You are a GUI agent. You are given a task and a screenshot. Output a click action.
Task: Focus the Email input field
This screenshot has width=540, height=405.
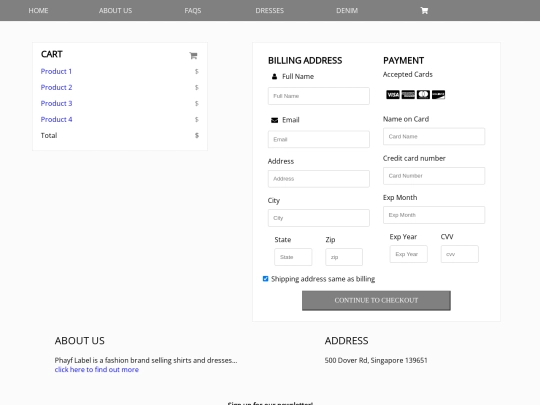point(319,139)
